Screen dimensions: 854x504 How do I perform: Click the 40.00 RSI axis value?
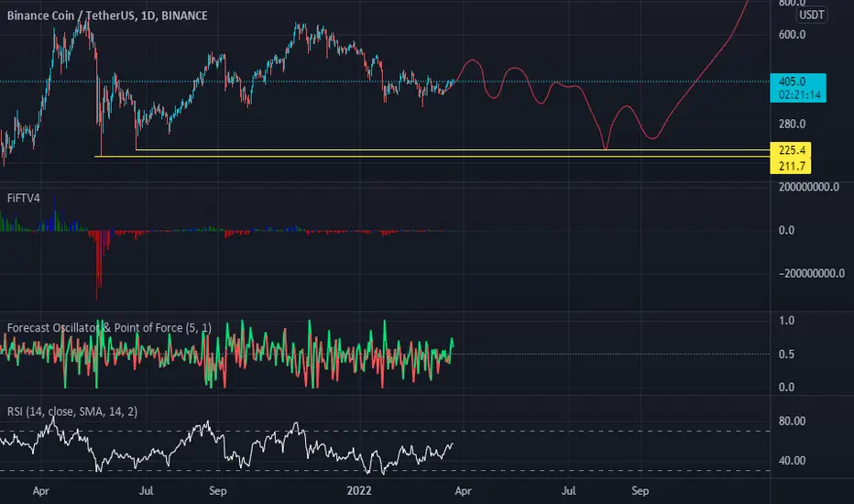point(792,460)
